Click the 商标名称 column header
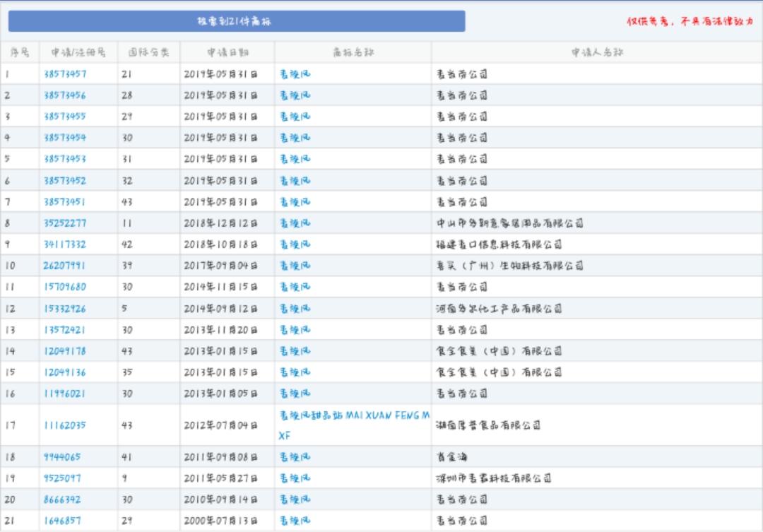763x532 pixels. tap(353, 52)
